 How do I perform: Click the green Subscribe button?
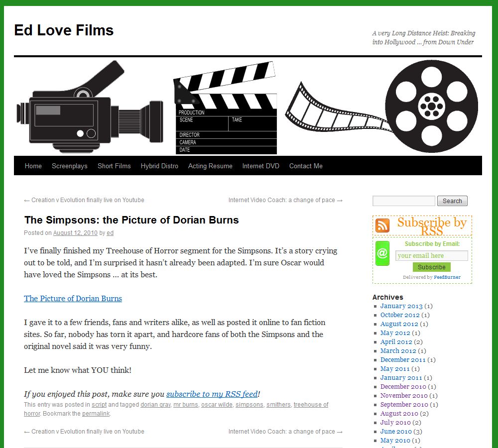pyautogui.click(x=431, y=267)
